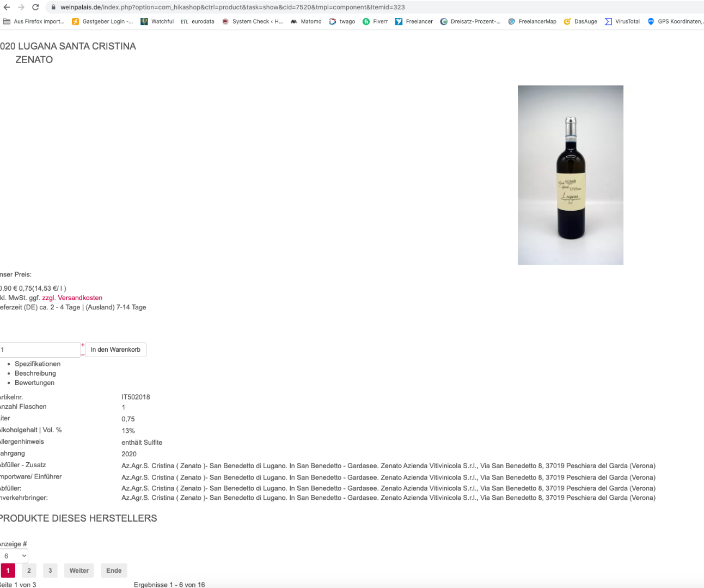Open the Freelancer bookmark
704x588 pixels.
414,21
